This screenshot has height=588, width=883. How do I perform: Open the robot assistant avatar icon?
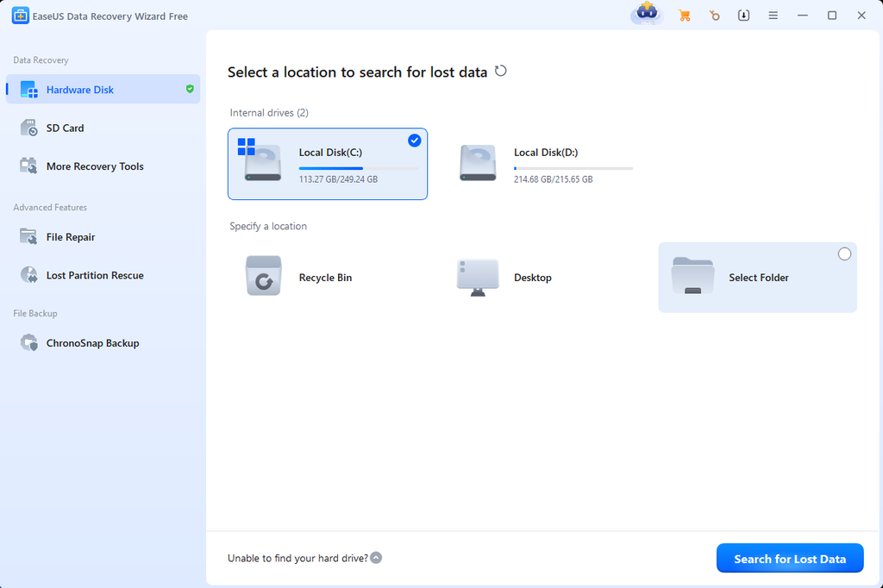[647, 14]
